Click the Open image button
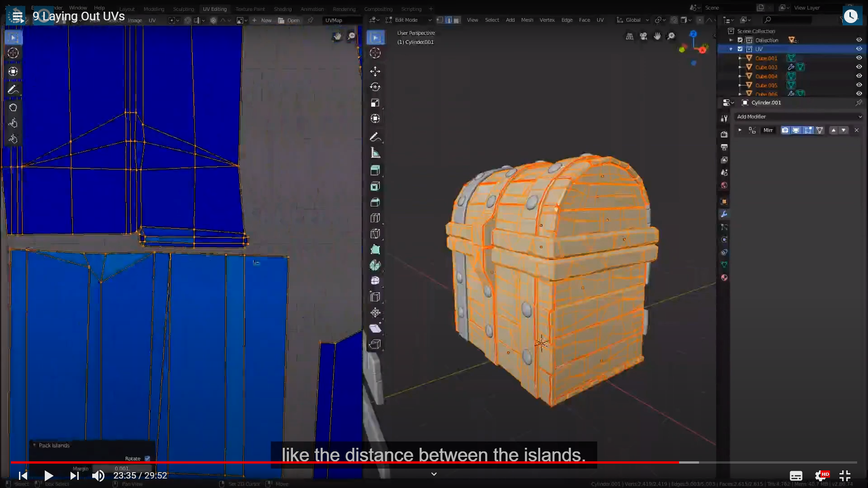Viewport: 868px width, 488px height. pyautogui.click(x=289, y=20)
